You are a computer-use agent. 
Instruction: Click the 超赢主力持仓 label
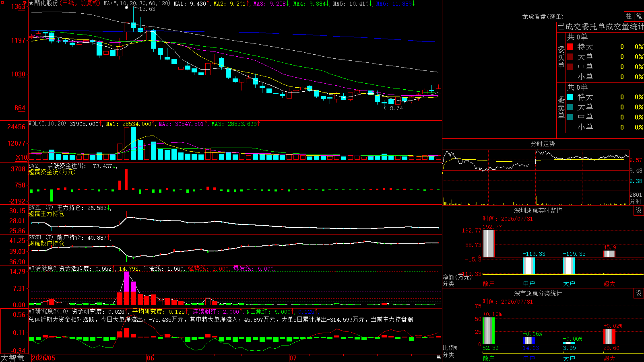[x=46, y=214]
